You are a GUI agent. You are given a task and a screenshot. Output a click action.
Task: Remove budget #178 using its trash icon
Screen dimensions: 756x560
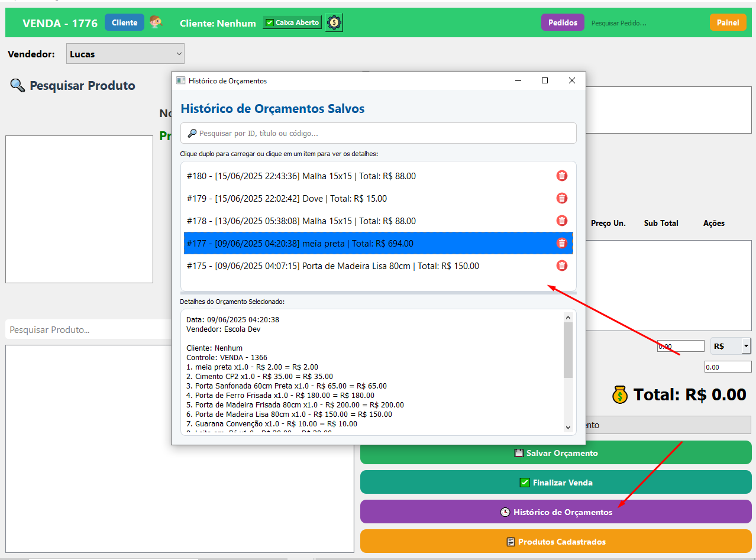[x=561, y=221]
